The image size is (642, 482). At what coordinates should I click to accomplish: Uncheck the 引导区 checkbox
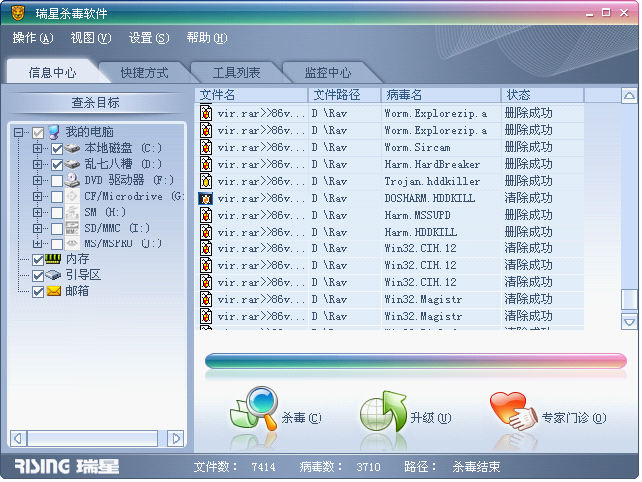point(38,276)
